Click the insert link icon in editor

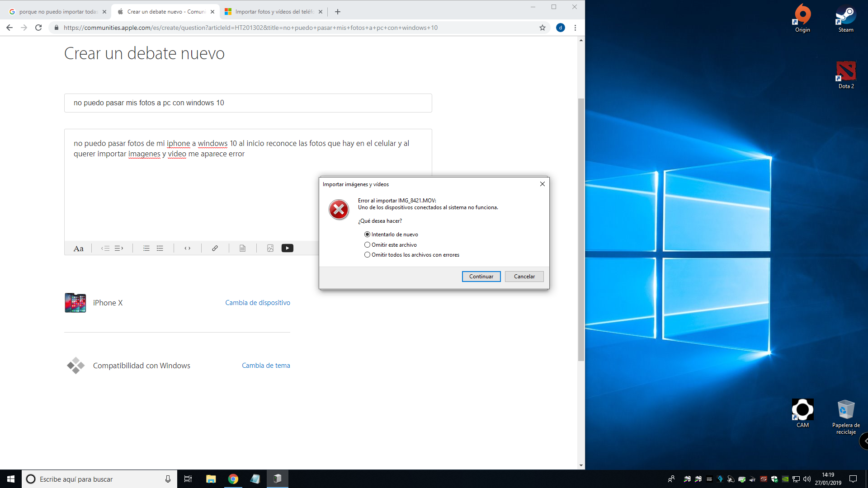click(x=215, y=248)
